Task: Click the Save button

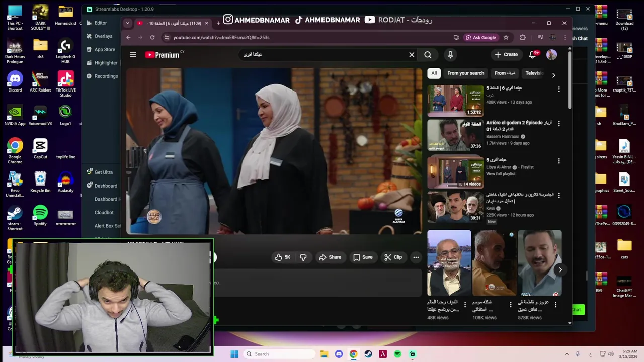Action: click(363, 257)
